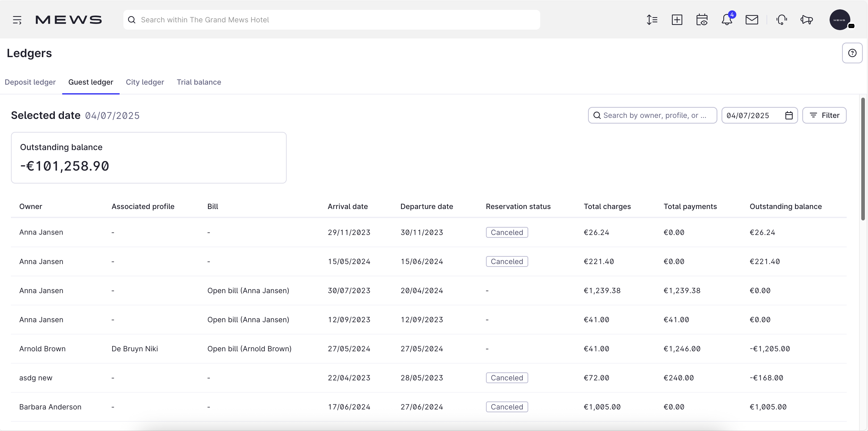Click the megaphone announcements icon
The width and height of the screenshot is (868, 431).
807,20
